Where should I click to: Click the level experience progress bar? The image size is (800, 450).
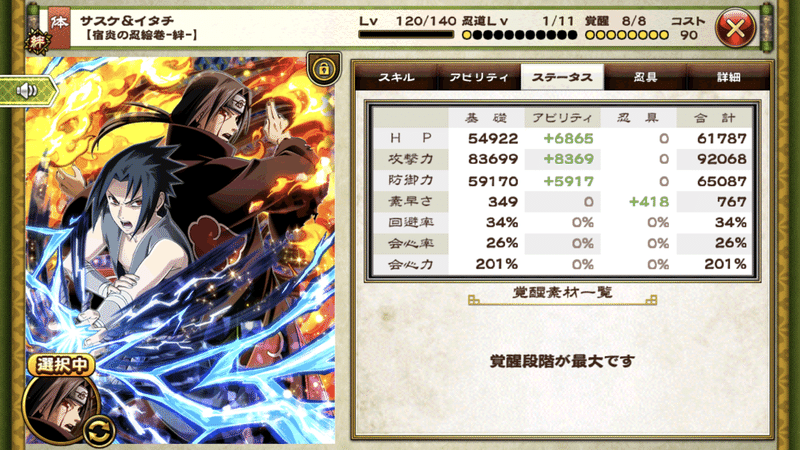pos(406,35)
